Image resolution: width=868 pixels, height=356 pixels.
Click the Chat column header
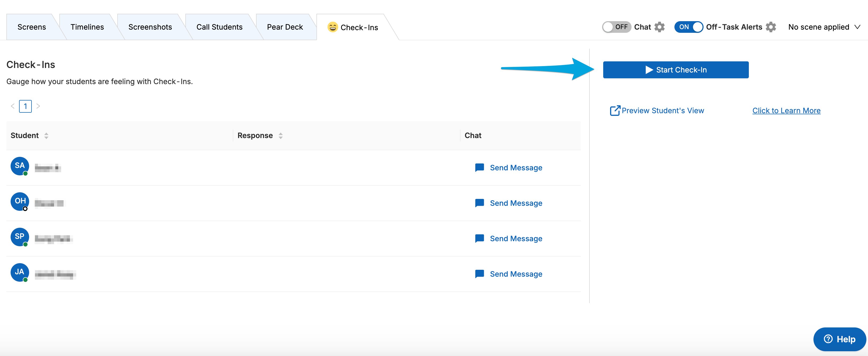(473, 135)
